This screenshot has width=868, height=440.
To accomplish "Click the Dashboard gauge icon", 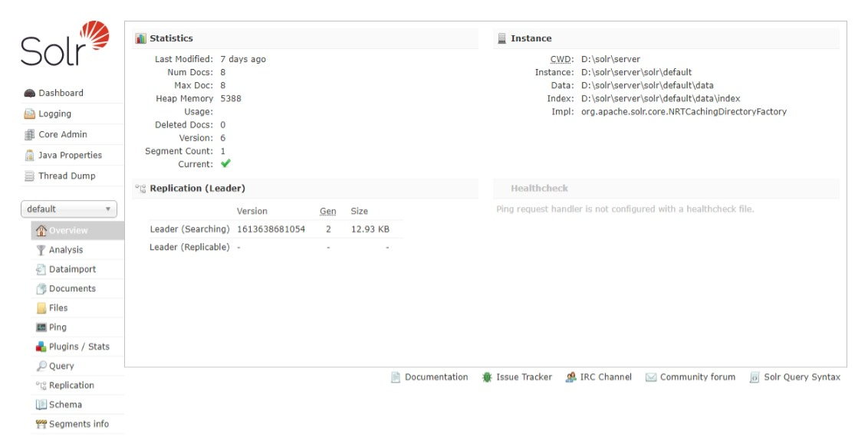I will click(29, 93).
